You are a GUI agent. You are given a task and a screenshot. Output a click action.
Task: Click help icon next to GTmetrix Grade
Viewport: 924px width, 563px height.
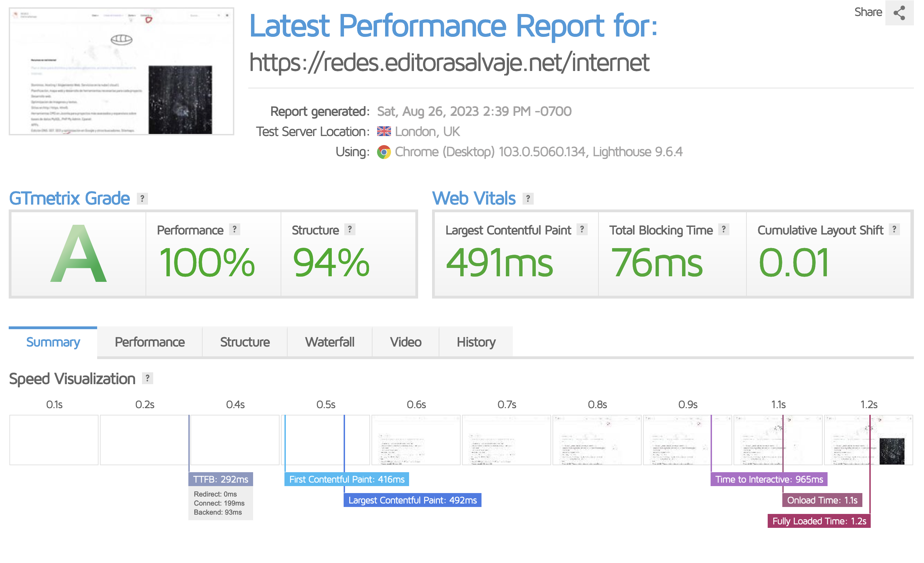coord(142,198)
